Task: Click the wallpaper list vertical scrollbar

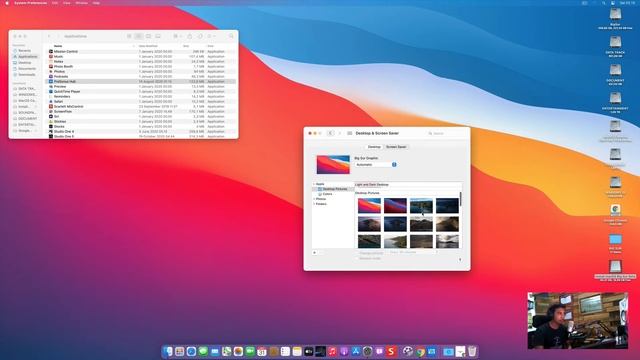Action: [461, 199]
